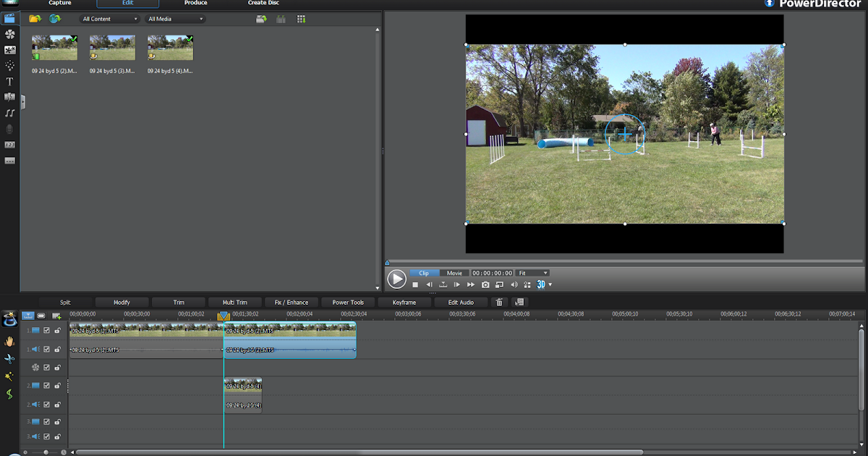The height and width of the screenshot is (456, 868).
Task: Switch to the Edit tab
Action: point(128,3)
